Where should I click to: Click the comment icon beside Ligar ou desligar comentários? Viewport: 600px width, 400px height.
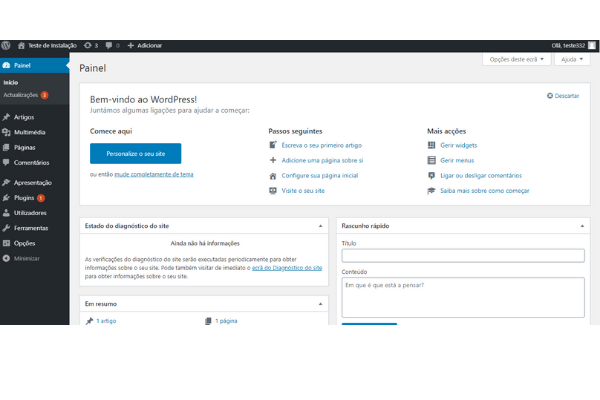coord(431,176)
